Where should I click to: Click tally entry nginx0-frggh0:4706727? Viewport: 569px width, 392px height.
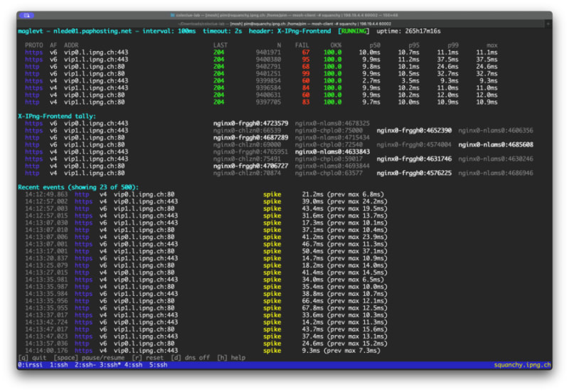pyautogui.click(x=251, y=166)
